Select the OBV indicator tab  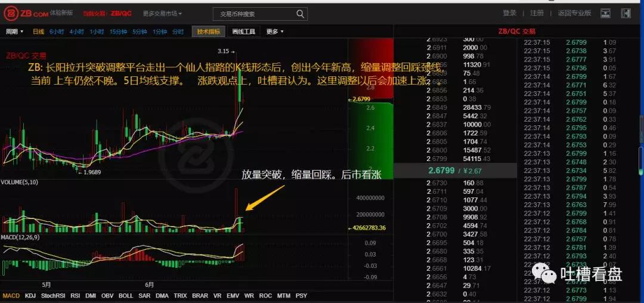point(107,296)
